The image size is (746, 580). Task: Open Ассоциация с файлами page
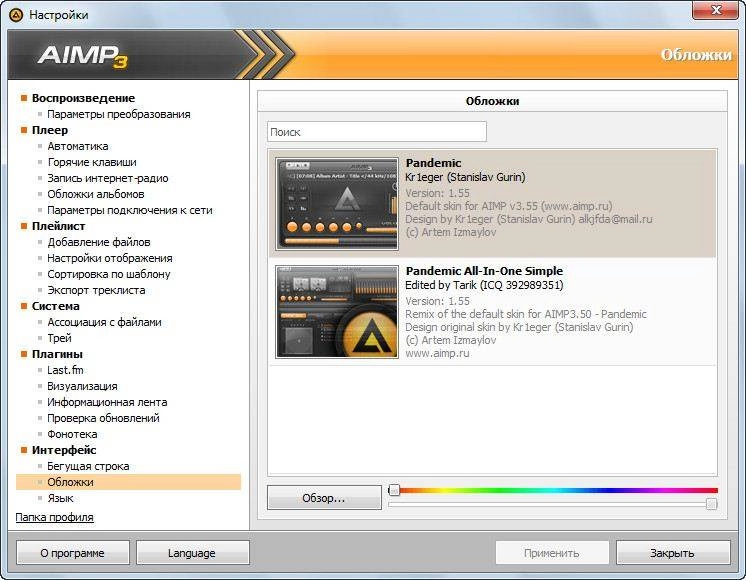coord(104,322)
